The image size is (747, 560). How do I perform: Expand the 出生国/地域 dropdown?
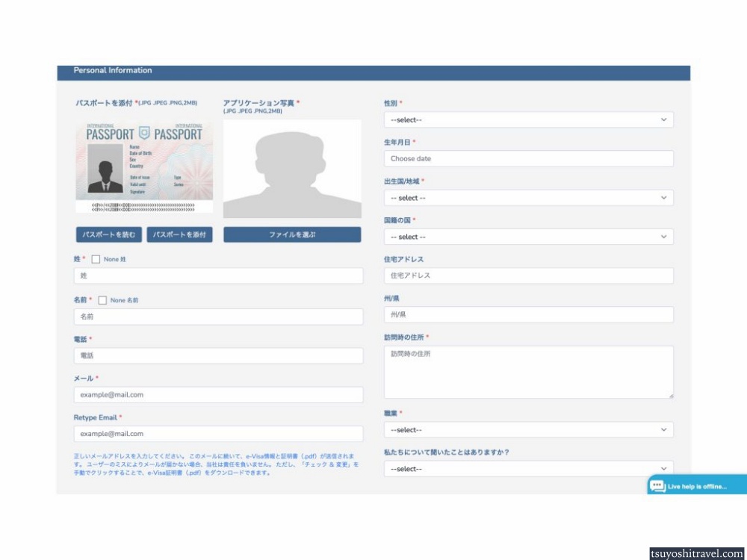pos(528,198)
